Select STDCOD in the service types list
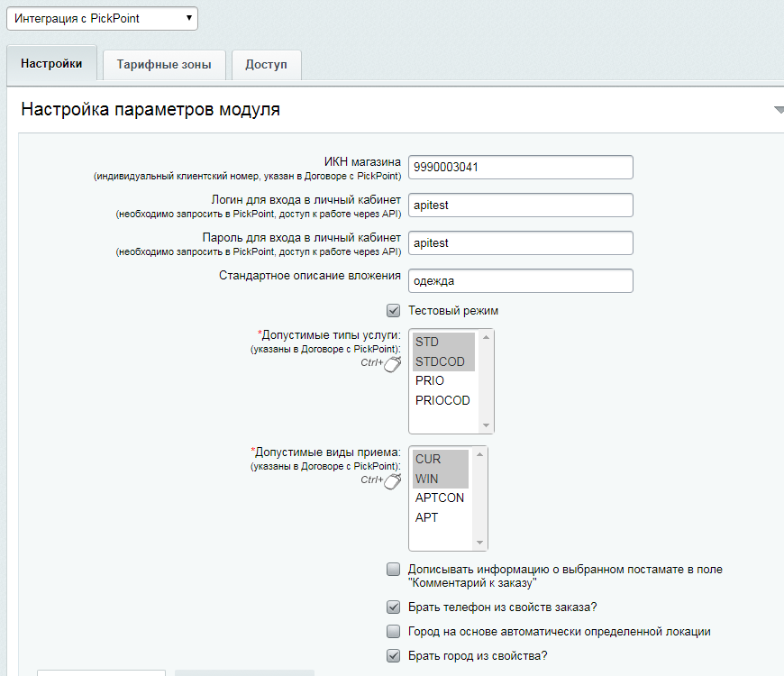 coord(443,361)
